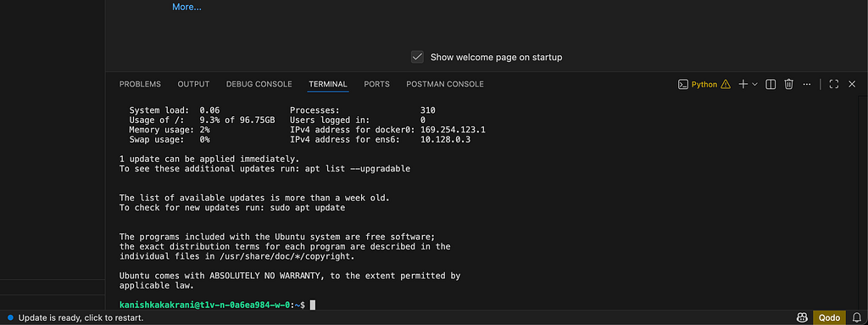Click the docker0 IP 169.254.123.1
This screenshot has width=868, height=325.
453,130
